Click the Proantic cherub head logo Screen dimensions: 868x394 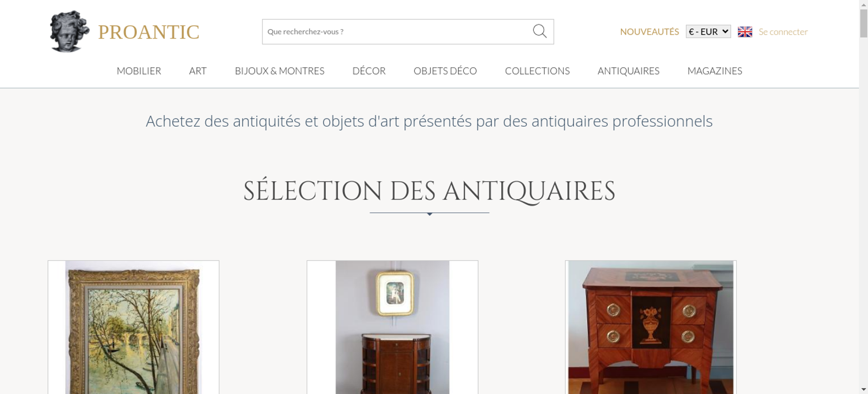click(x=69, y=32)
